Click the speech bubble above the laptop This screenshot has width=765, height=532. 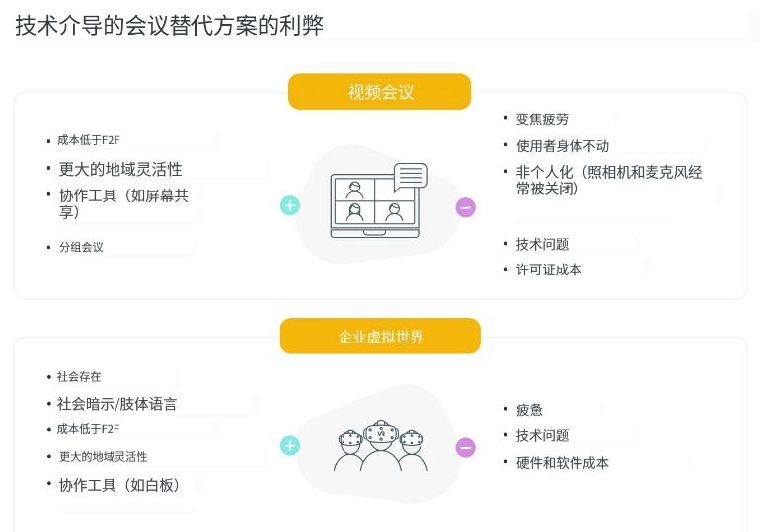click(411, 177)
